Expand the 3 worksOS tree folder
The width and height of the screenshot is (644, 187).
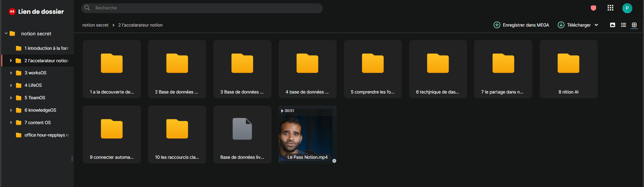click(x=11, y=73)
